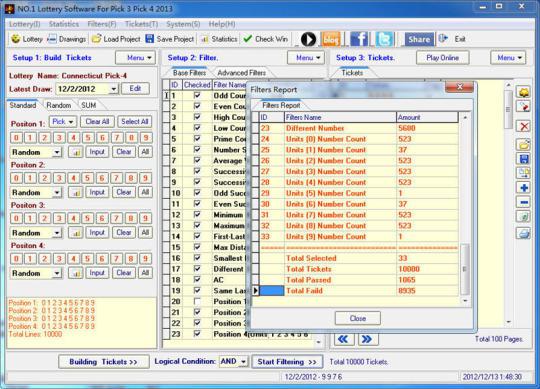Expand the Position 1 Random combo box

pos(57,152)
